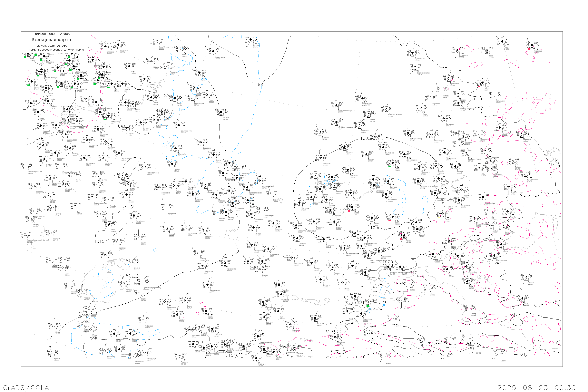Click the yellow square at Тастып station
The width and height of the screenshot is (588, 392).
pyautogui.click(x=439, y=217)
